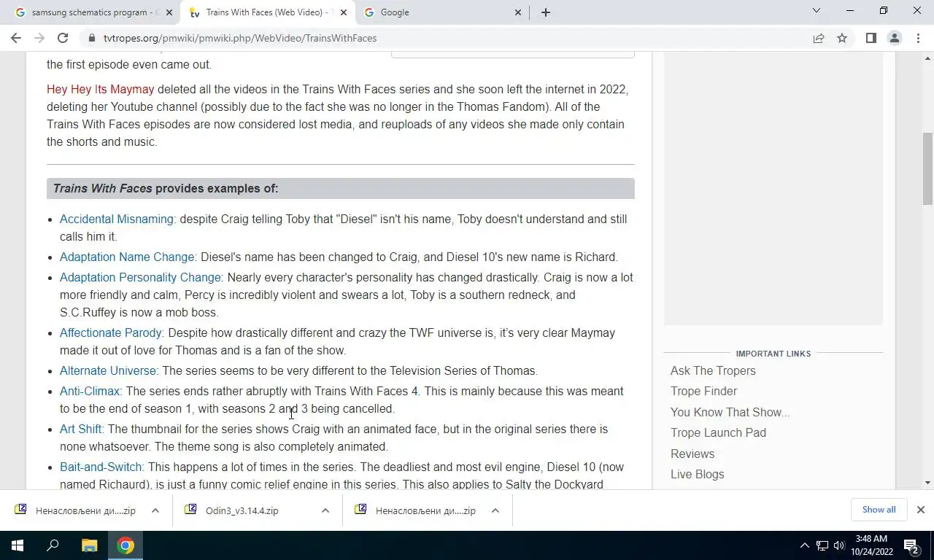Close the downloads bar
Image resolution: width=934 pixels, height=560 pixels.
pyautogui.click(x=920, y=510)
